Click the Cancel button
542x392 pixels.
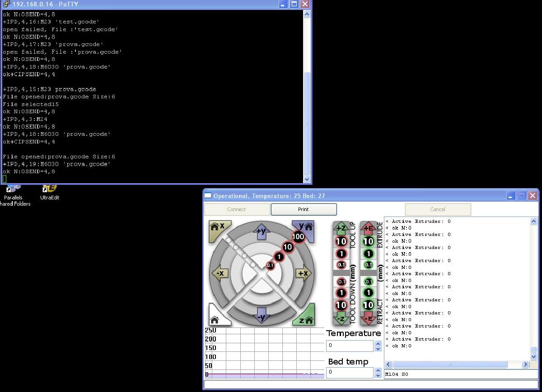click(x=438, y=209)
